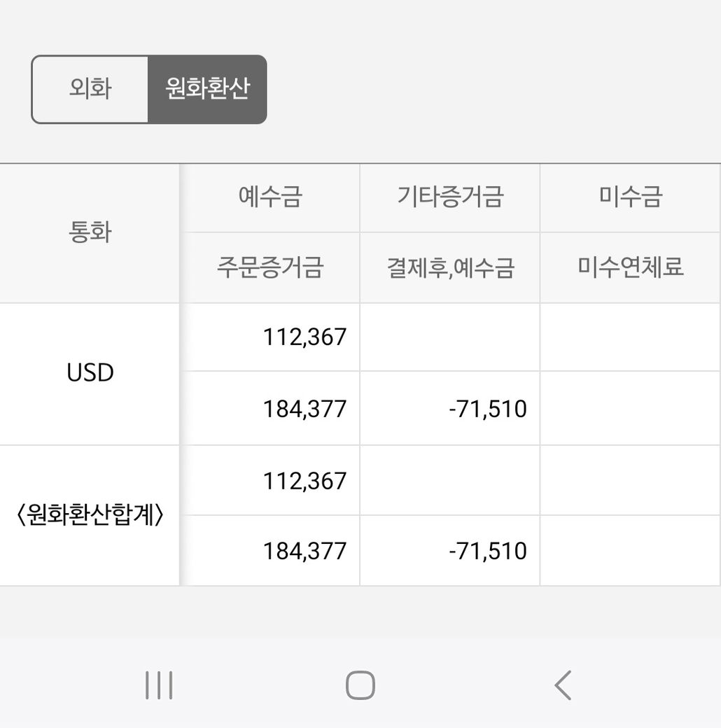The width and height of the screenshot is (721, 728).
Task: Select the 원화환산 toggle option
Action: click(207, 89)
